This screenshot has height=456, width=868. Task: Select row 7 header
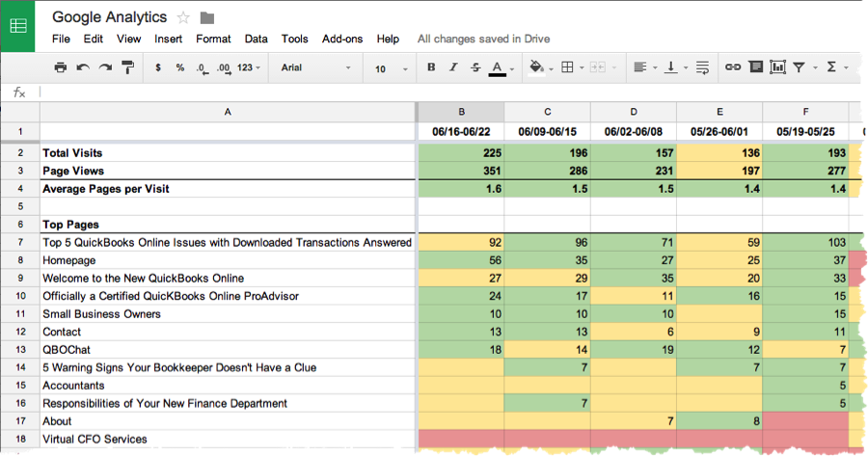coord(20,242)
